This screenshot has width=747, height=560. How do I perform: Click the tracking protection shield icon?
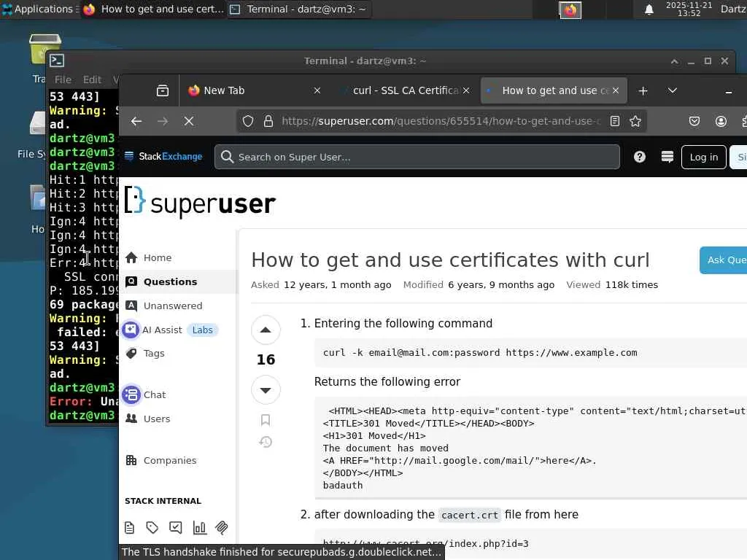click(x=248, y=122)
